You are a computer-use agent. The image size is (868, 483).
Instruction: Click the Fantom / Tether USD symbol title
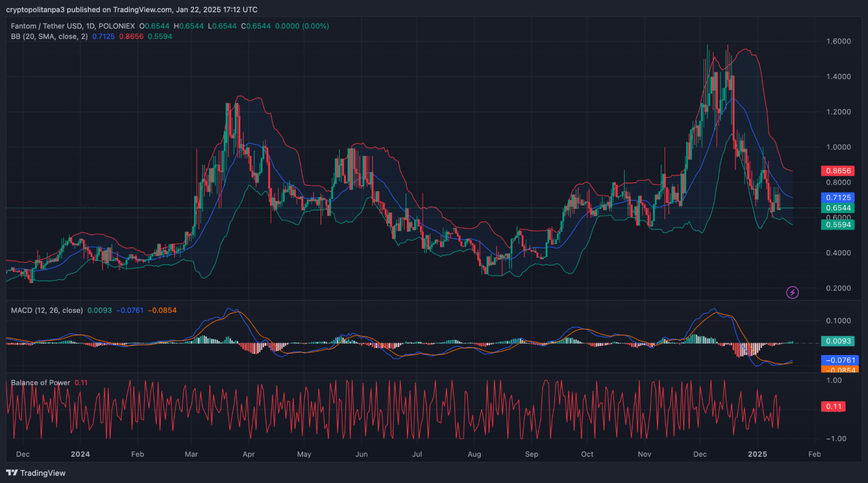click(x=72, y=26)
